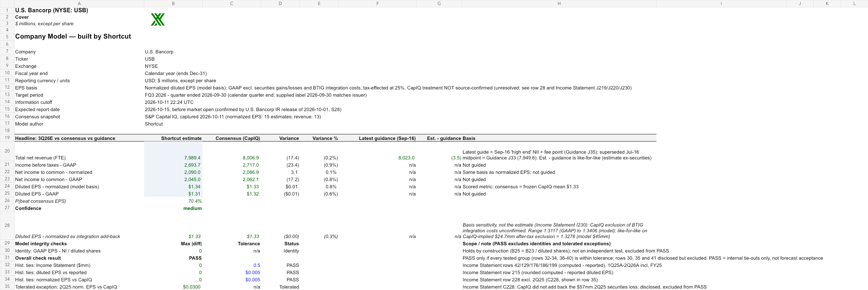The image size is (868, 290).
Task: Select the column H header
Action: tap(559, 3)
